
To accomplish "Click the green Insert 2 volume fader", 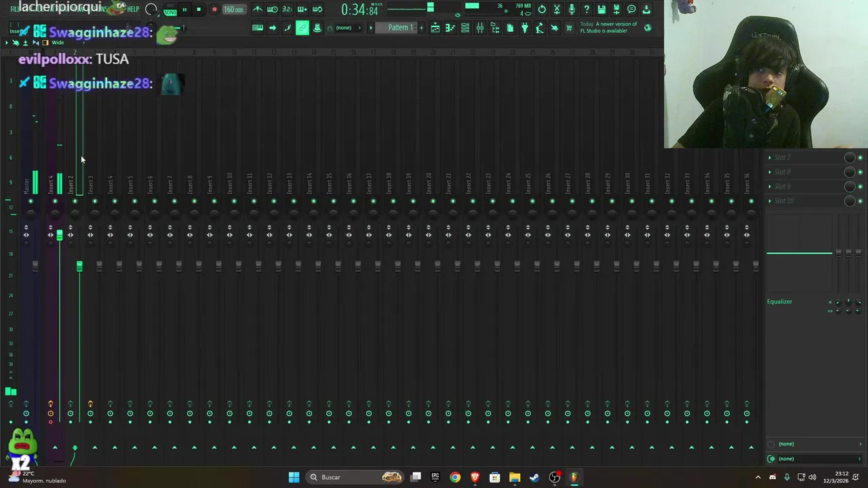I will [x=79, y=266].
